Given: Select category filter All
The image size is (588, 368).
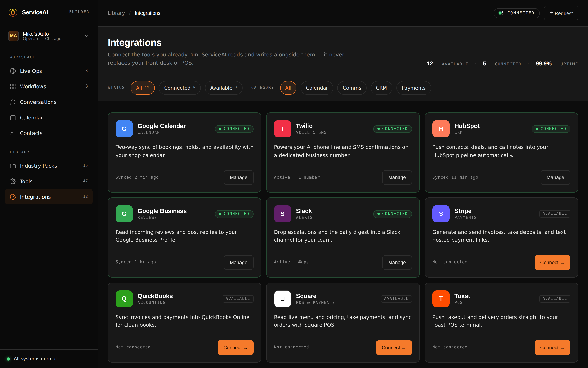Looking at the screenshot, I should tap(288, 88).
